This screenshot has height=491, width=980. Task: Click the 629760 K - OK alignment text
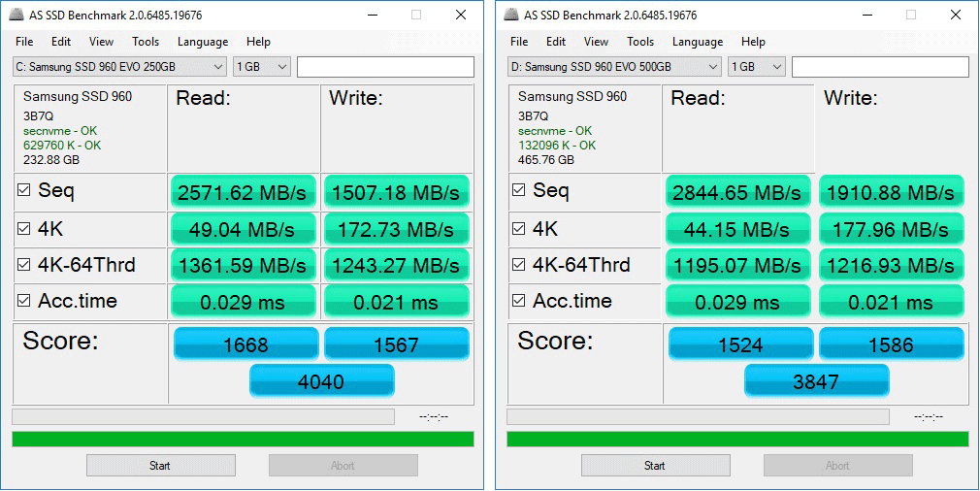62,146
